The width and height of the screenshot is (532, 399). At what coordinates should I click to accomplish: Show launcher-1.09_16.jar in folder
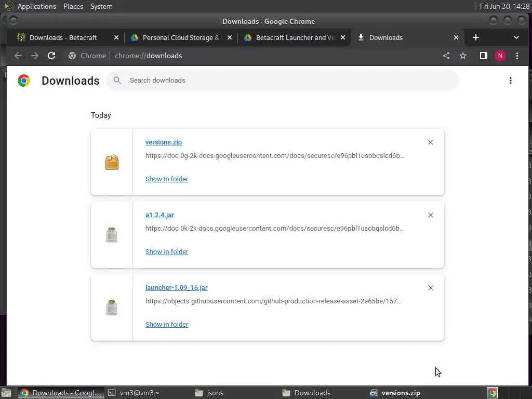167,324
